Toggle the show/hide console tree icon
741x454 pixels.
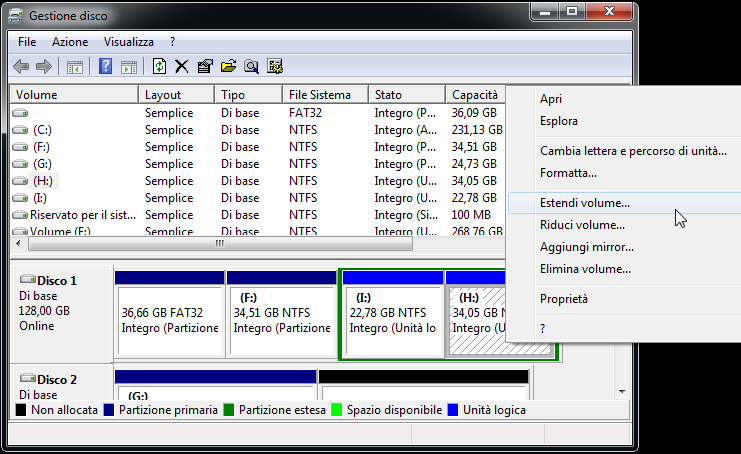[75, 67]
